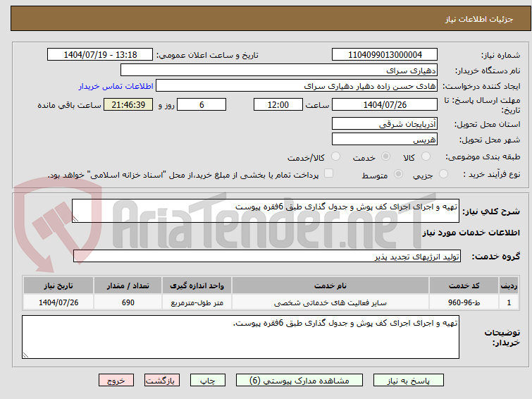Select the جزیی purchase type radio
This screenshot has height=399, width=532.
(443, 174)
